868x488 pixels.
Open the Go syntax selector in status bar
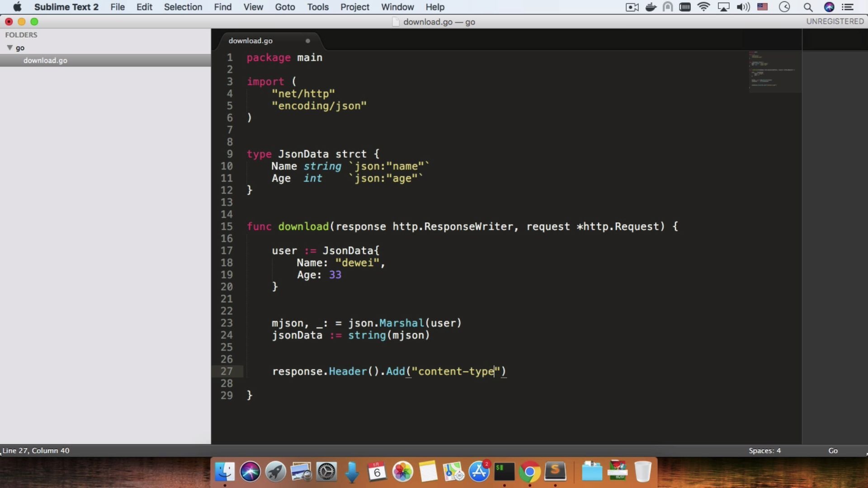[x=833, y=450]
